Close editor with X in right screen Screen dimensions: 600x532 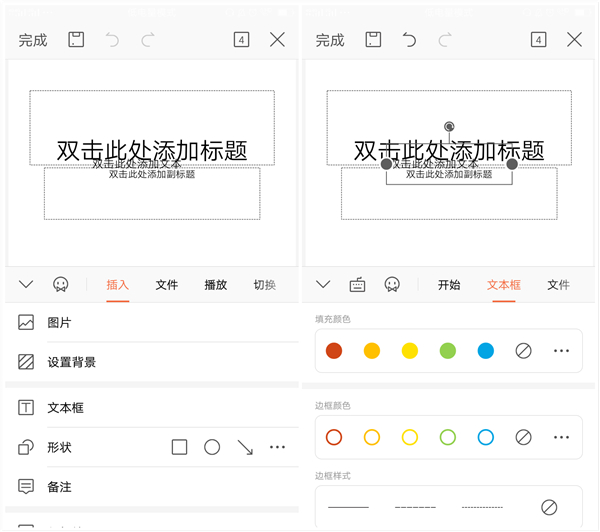(574, 39)
